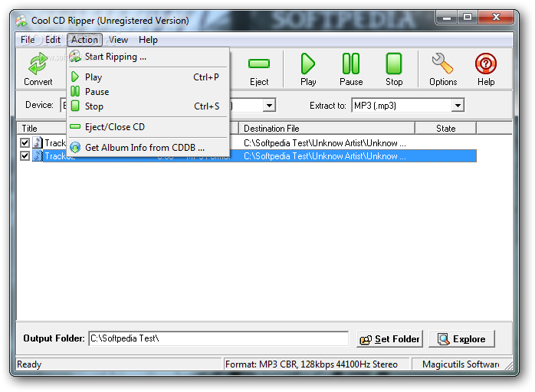The height and width of the screenshot is (392, 535).
Task: Click the Magicutils Software status text
Action: 461,364
